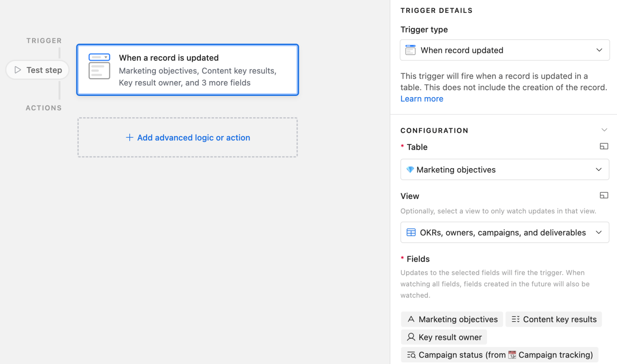Open the Learn more link

click(x=422, y=99)
